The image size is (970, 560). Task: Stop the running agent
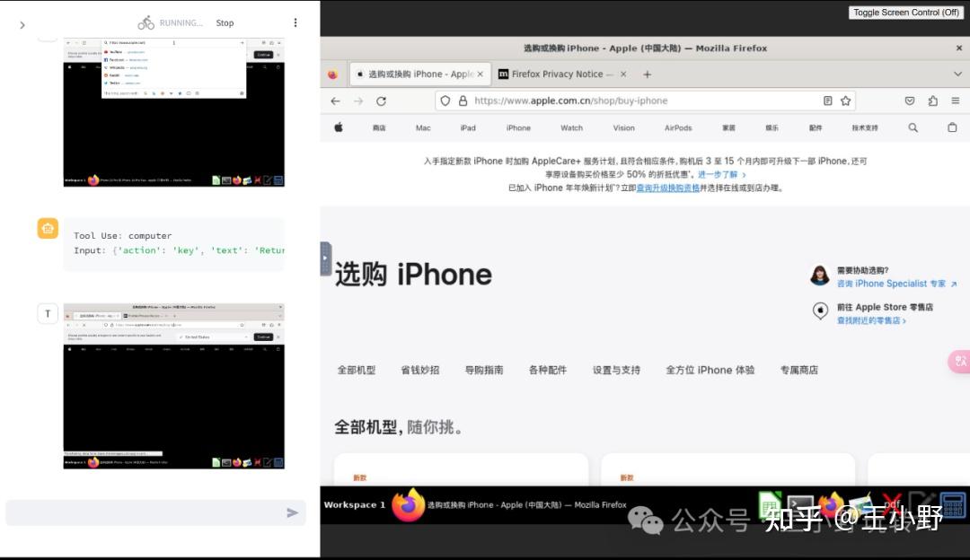pyautogui.click(x=225, y=22)
